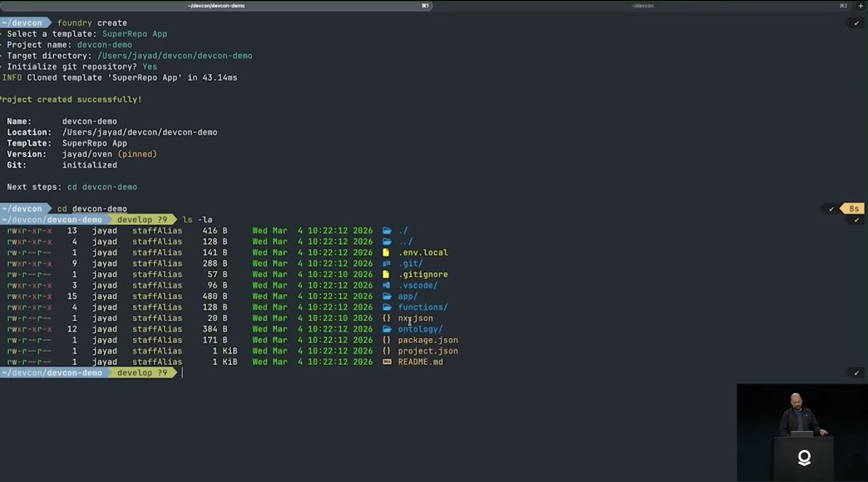
Task: Switch to the ~/devcon terminal tab
Action: click(x=642, y=5)
